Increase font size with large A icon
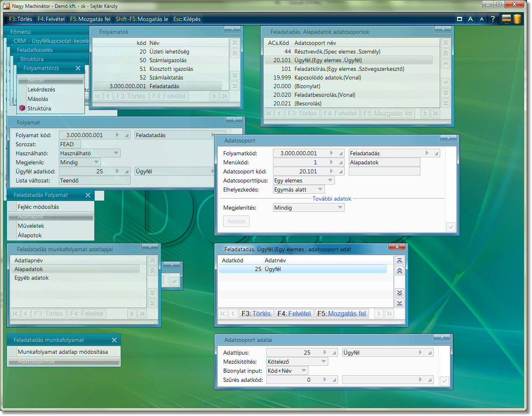Viewport: 532px width, 416px height. pyautogui.click(x=470, y=19)
